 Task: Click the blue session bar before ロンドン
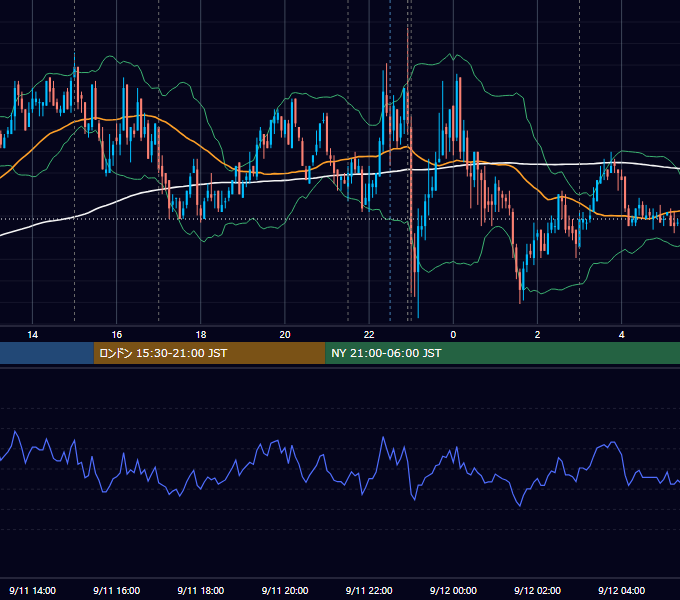pyautogui.click(x=47, y=353)
